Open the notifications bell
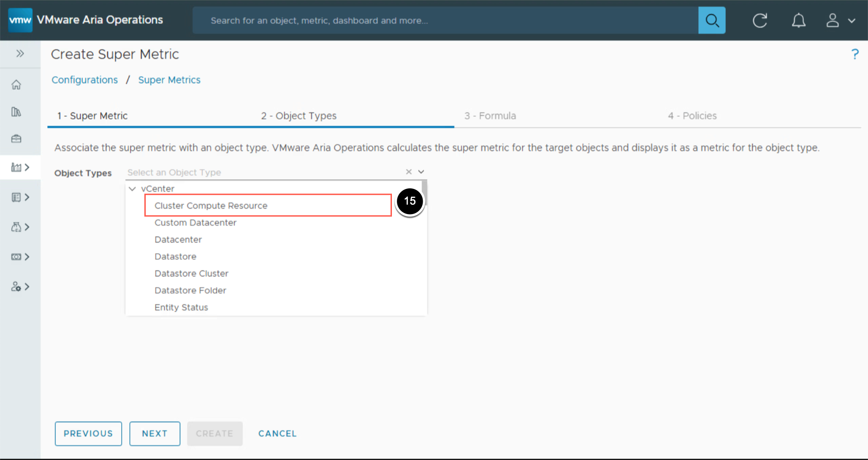 pos(798,20)
